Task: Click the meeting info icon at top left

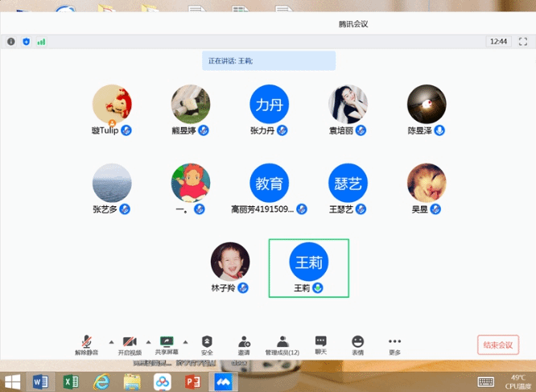Action: point(11,41)
